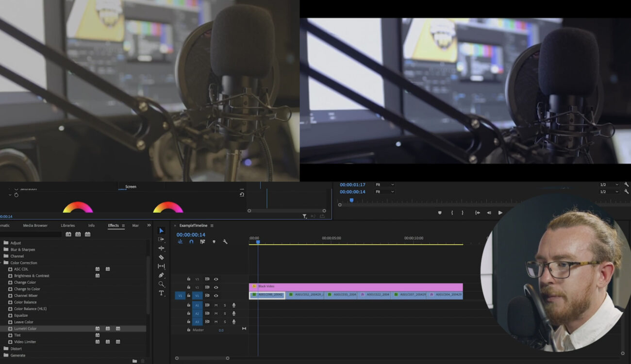Toggle V1 source patching button
Viewport: 631px width, 364px height.
pyautogui.click(x=180, y=296)
